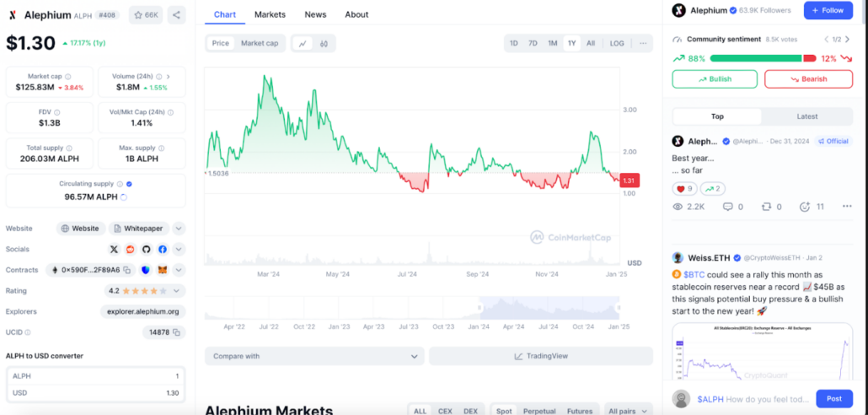Switch feed to the Latest posts
The image size is (868, 415).
(806, 116)
